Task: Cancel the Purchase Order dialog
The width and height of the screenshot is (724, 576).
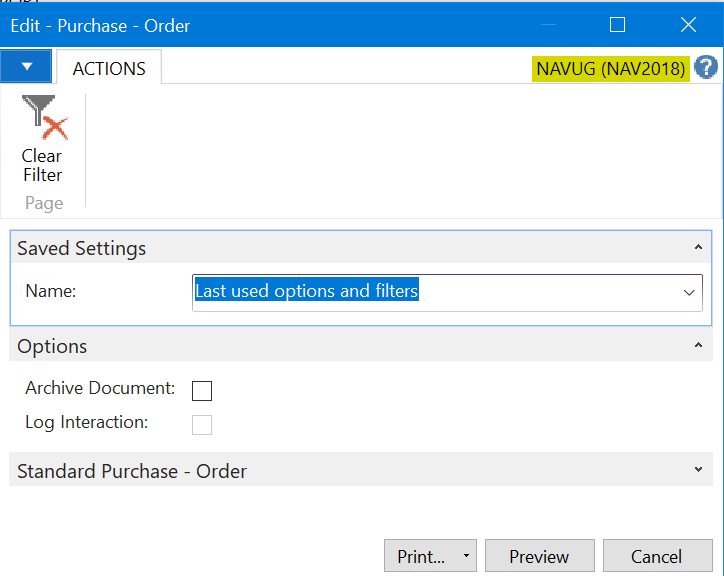Action: point(656,556)
